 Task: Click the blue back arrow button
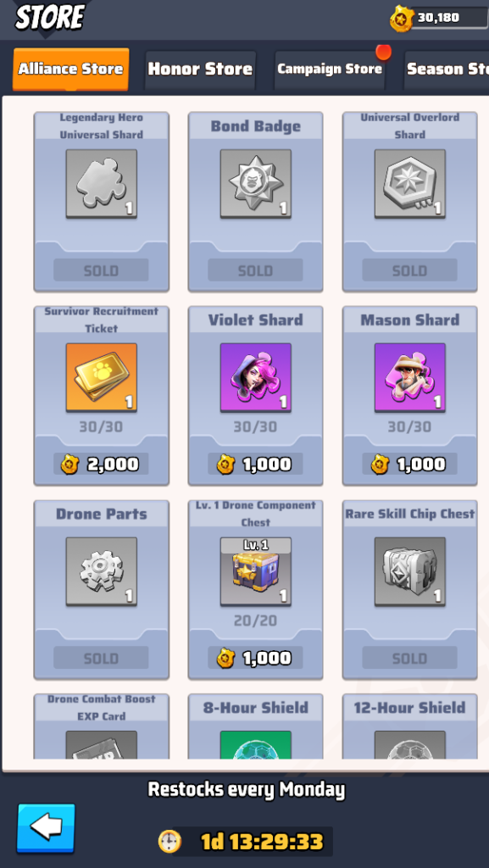click(x=46, y=828)
